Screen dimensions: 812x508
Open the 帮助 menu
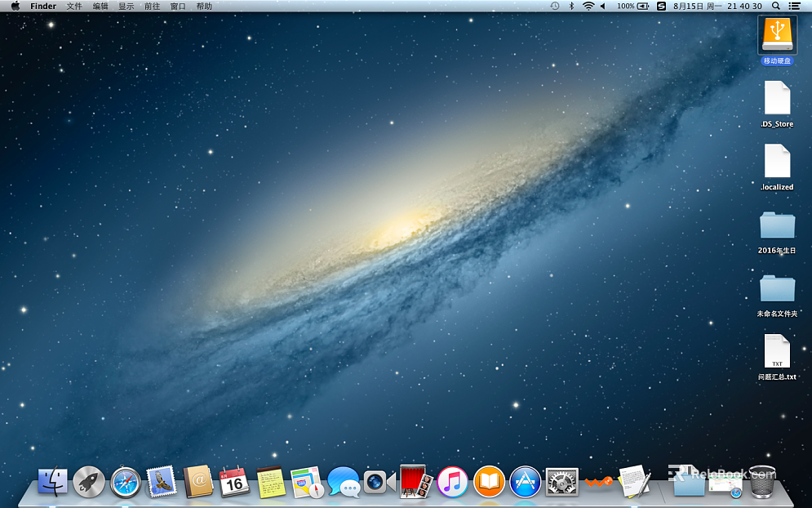pos(204,7)
